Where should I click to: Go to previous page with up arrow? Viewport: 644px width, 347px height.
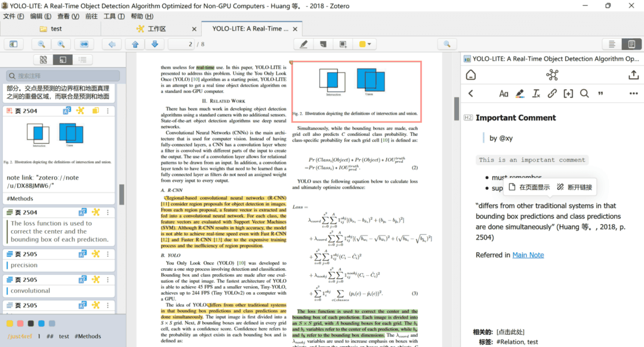(135, 44)
